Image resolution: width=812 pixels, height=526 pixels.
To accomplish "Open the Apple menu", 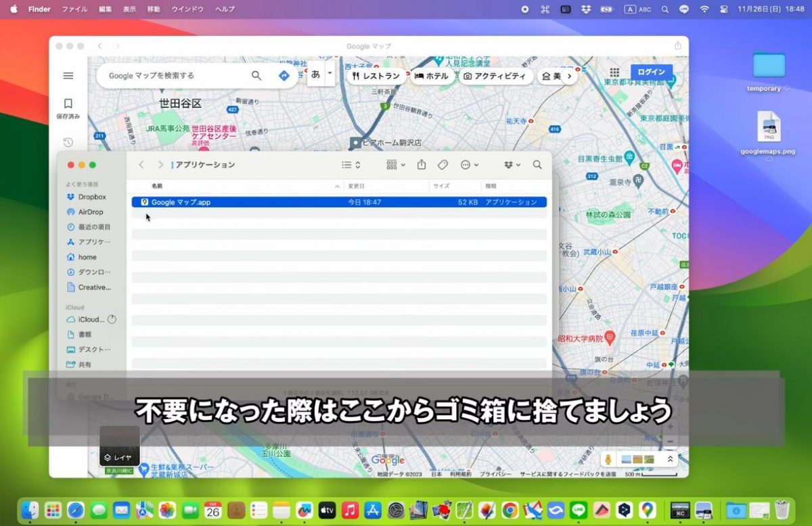I will (14, 9).
